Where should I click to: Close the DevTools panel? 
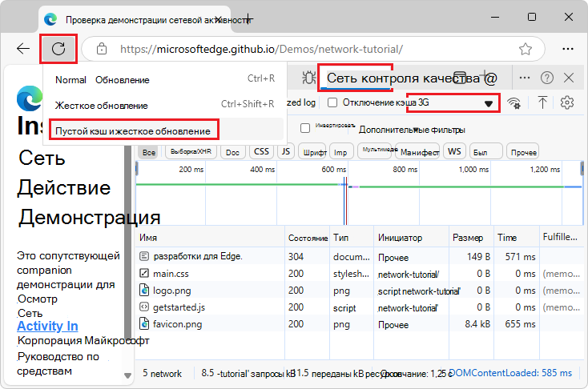pyautogui.click(x=569, y=78)
